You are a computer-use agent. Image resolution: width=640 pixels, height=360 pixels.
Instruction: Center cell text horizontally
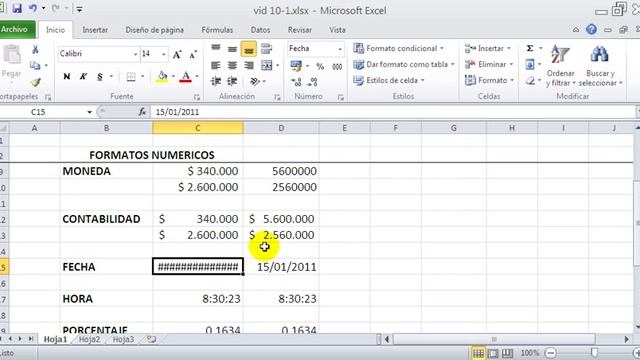pyautogui.click(x=232, y=65)
